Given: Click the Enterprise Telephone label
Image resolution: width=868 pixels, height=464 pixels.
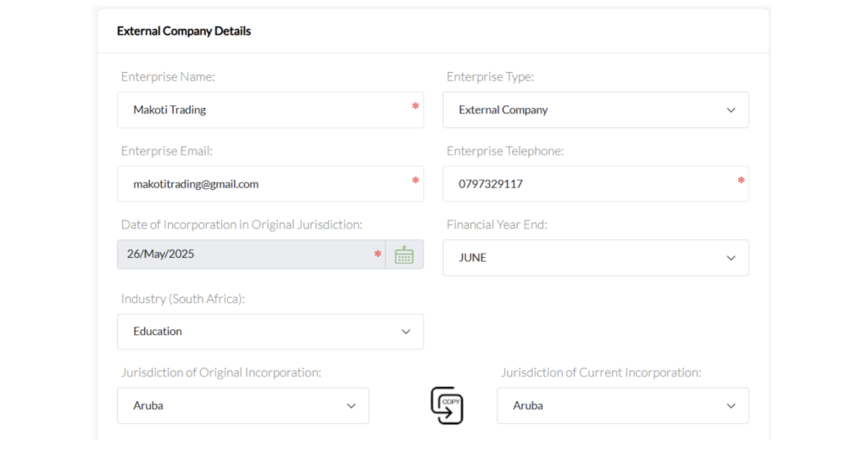Looking at the screenshot, I should (x=505, y=151).
